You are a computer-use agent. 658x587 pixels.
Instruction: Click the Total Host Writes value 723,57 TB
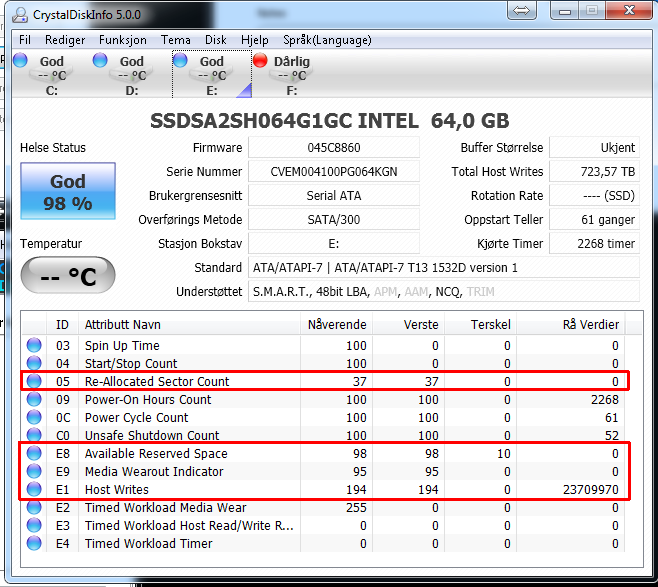(595, 172)
